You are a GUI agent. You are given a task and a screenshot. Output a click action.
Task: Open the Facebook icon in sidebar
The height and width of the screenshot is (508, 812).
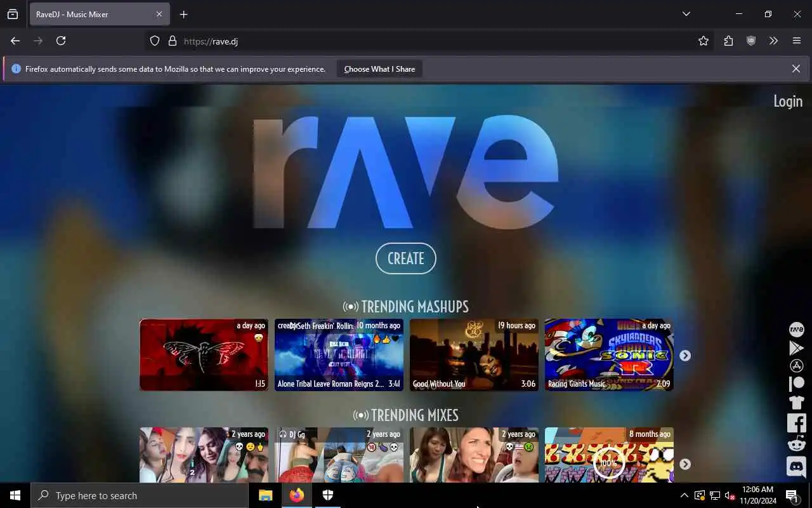(x=796, y=422)
